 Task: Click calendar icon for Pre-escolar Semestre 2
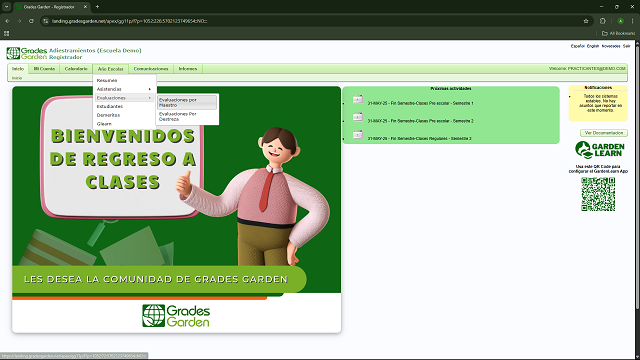tap(358, 117)
